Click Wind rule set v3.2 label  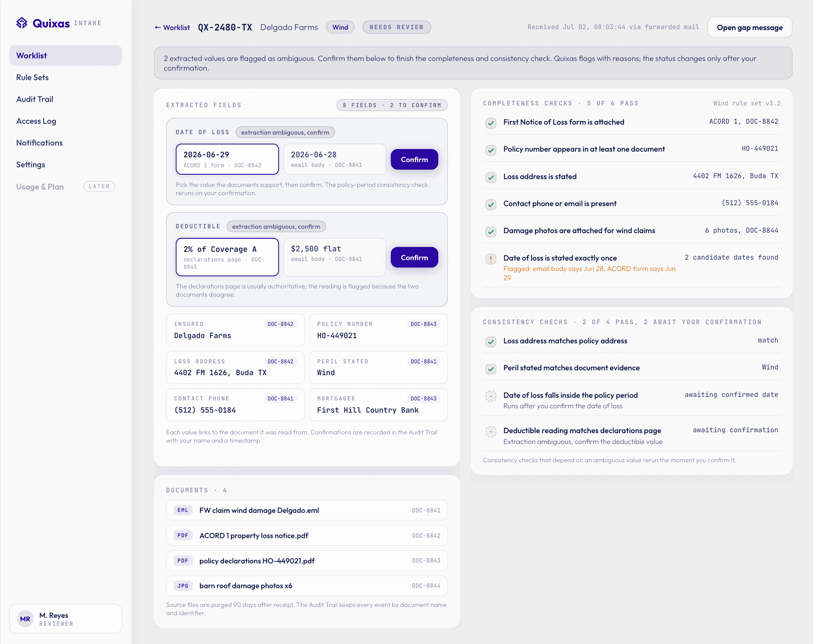pos(747,103)
